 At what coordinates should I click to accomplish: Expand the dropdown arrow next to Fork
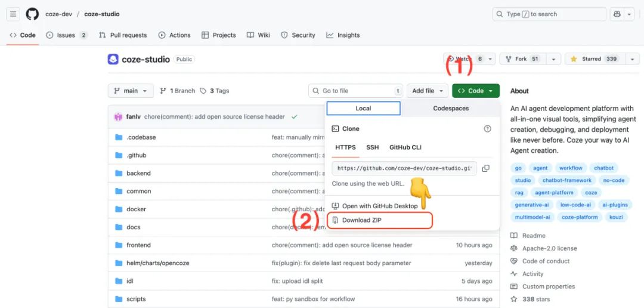(553, 59)
